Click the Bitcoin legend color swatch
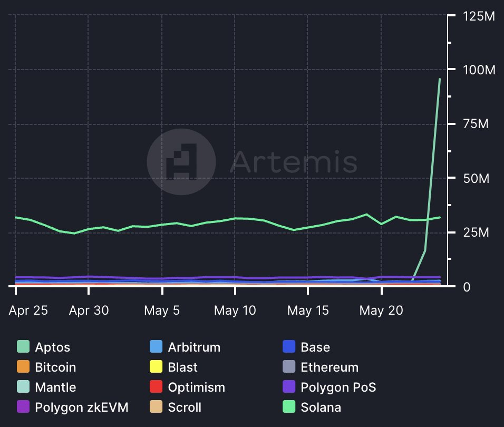The height and width of the screenshot is (427, 504). (x=23, y=366)
